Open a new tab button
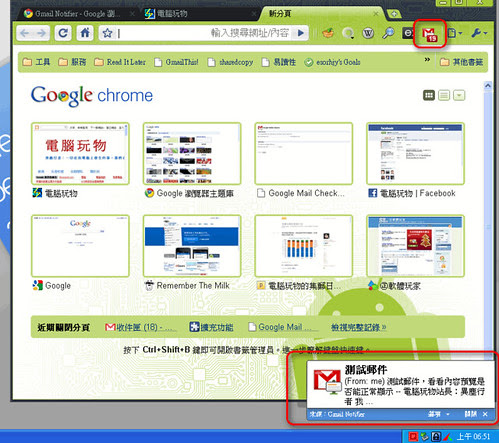This screenshot has height=443, width=499. click(394, 14)
